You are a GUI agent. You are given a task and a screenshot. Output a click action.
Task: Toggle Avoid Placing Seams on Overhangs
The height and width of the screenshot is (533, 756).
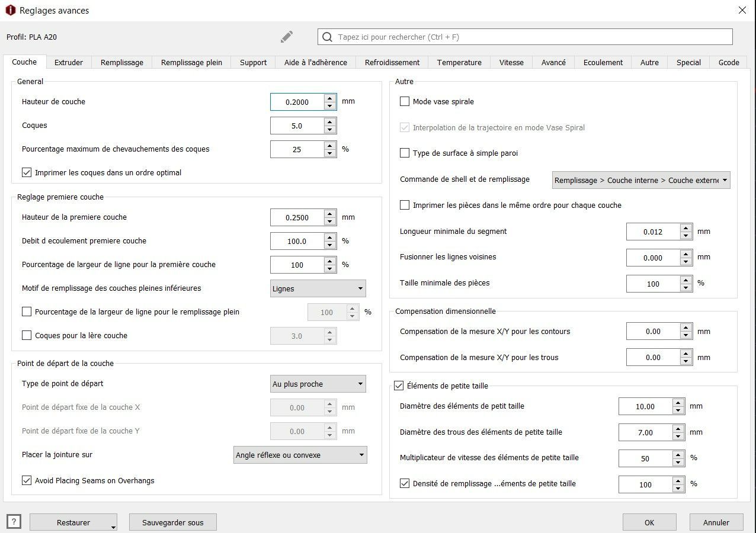[27, 480]
